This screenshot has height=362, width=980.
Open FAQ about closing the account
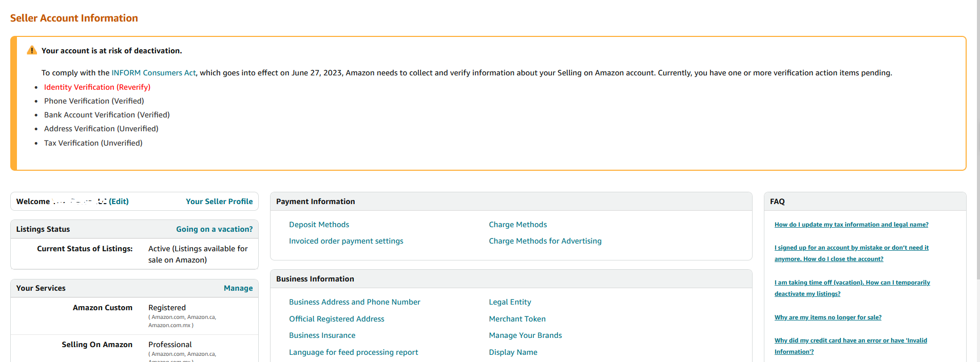[x=852, y=253]
